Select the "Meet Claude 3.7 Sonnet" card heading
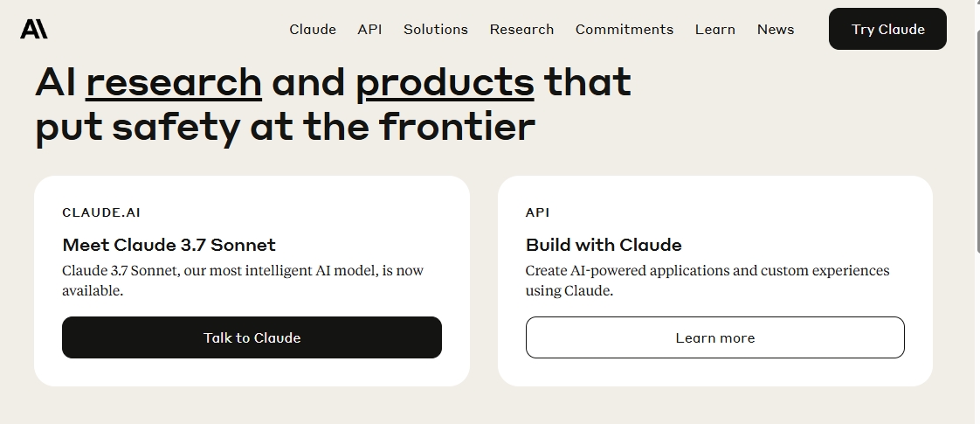This screenshot has width=980, height=424. 169,245
